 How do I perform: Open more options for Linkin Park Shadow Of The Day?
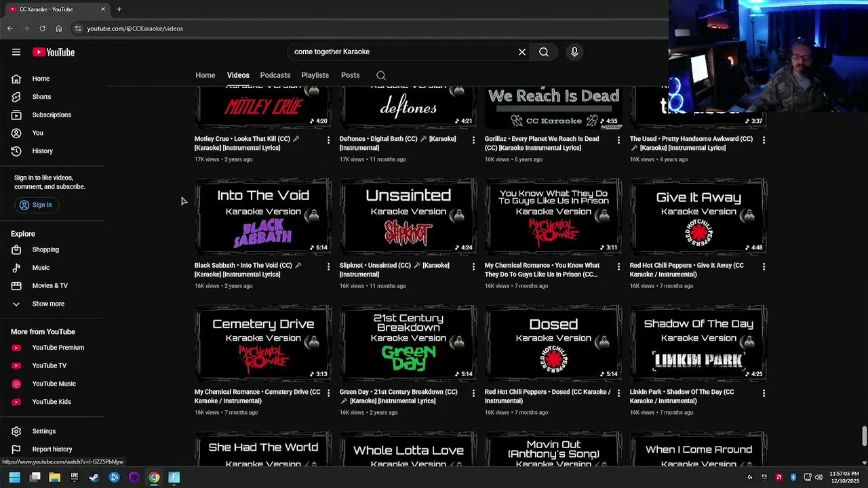(764, 392)
